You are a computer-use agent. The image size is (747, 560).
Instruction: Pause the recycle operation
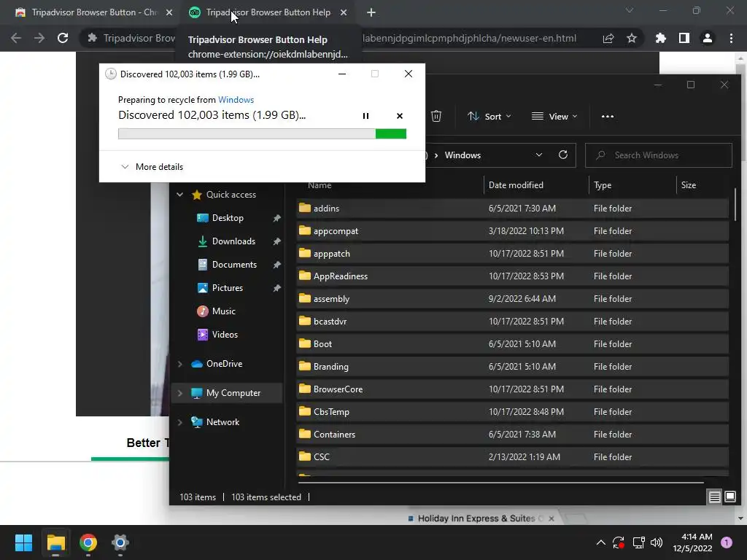[x=365, y=116]
